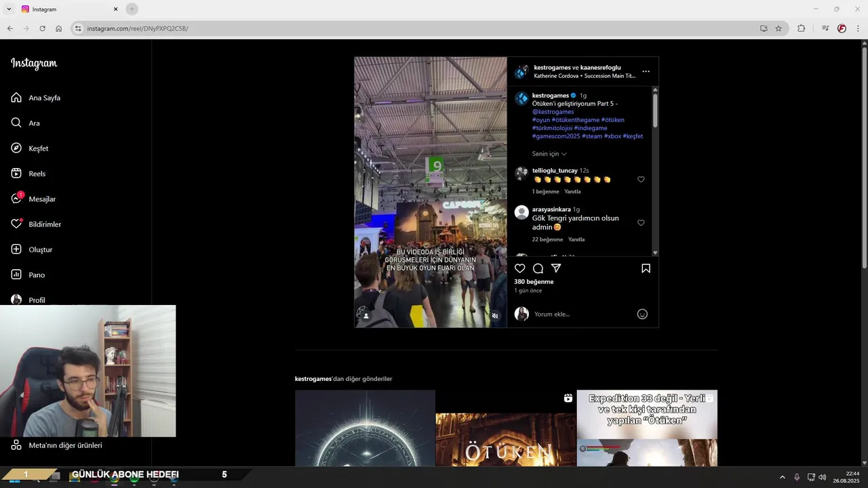The image size is (868, 488).
Task: Open Keşfet compass icon
Action: (x=16, y=148)
